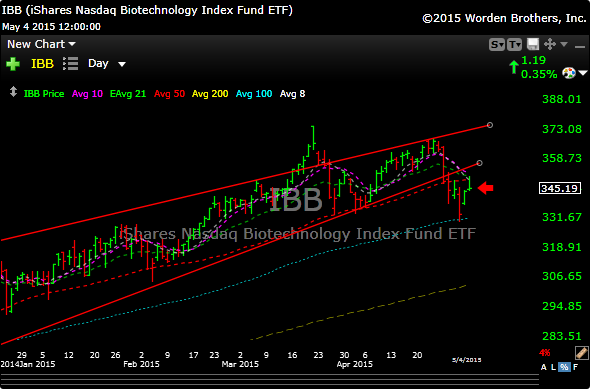
Task: Click the T dropdown button in toolbar
Action: 514,45
